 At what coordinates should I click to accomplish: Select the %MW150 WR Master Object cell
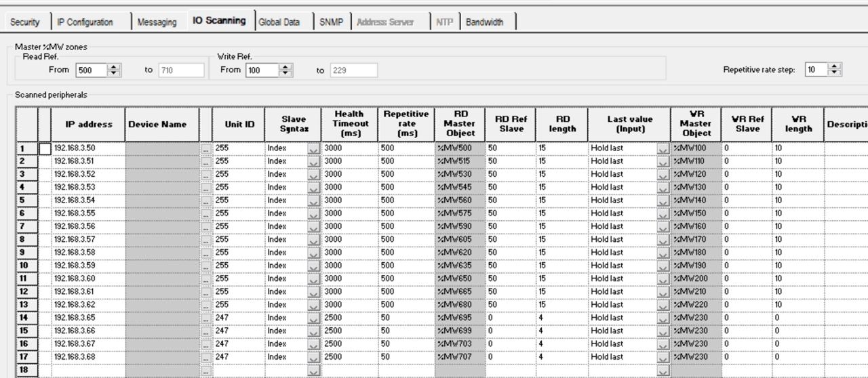click(696, 213)
